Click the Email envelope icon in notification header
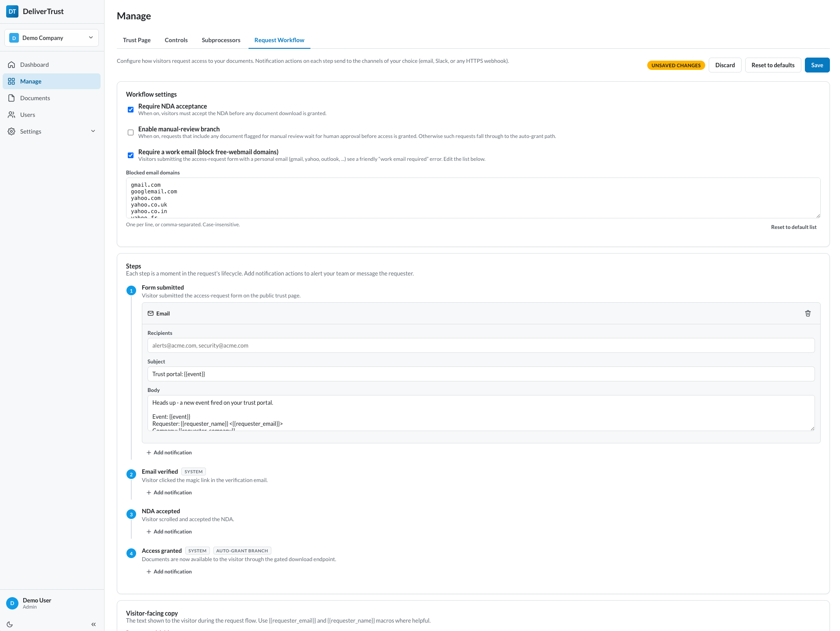The image size is (840, 631). click(x=151, y=313)
